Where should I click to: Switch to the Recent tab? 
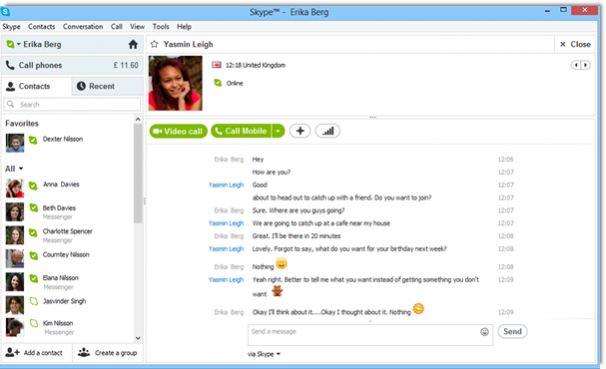tap(107, 86)
